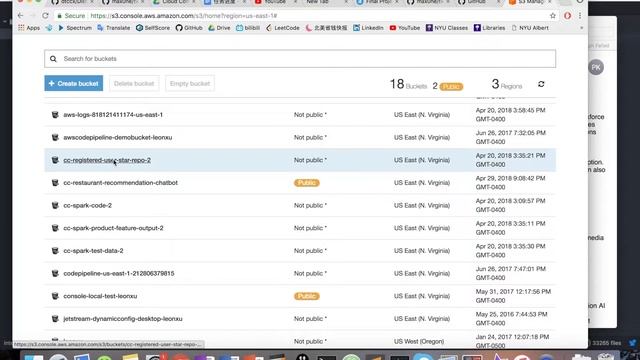Open the SelfScore bookmark
The height and width of the screenshot is (360, 640).
pos(153,28)
